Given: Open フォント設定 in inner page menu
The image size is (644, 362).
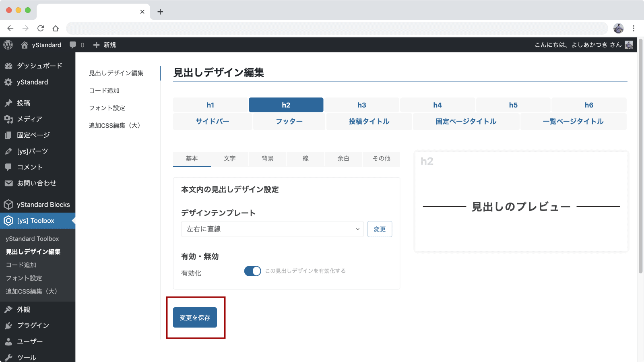Looking at the screenshot, I should tap(107, 108).
